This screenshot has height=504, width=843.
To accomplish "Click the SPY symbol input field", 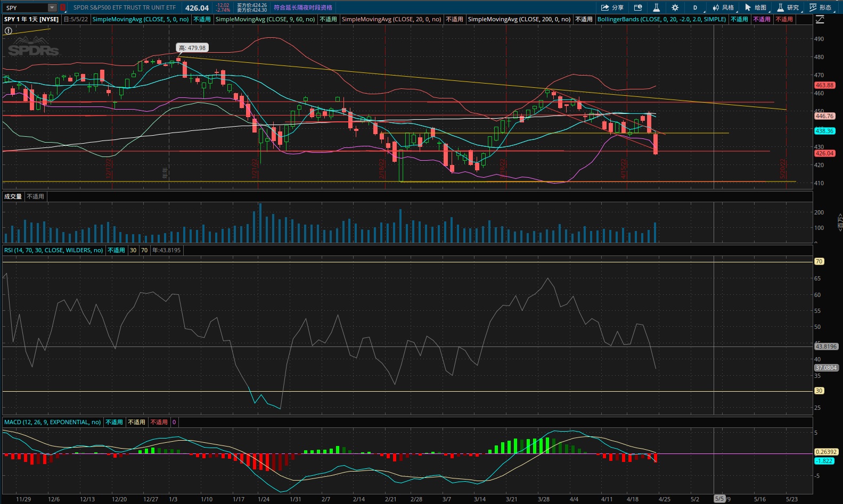I will (26, 7).
